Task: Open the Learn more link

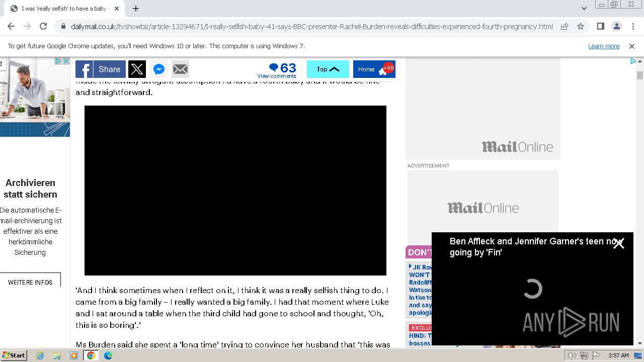Action: 604,46
